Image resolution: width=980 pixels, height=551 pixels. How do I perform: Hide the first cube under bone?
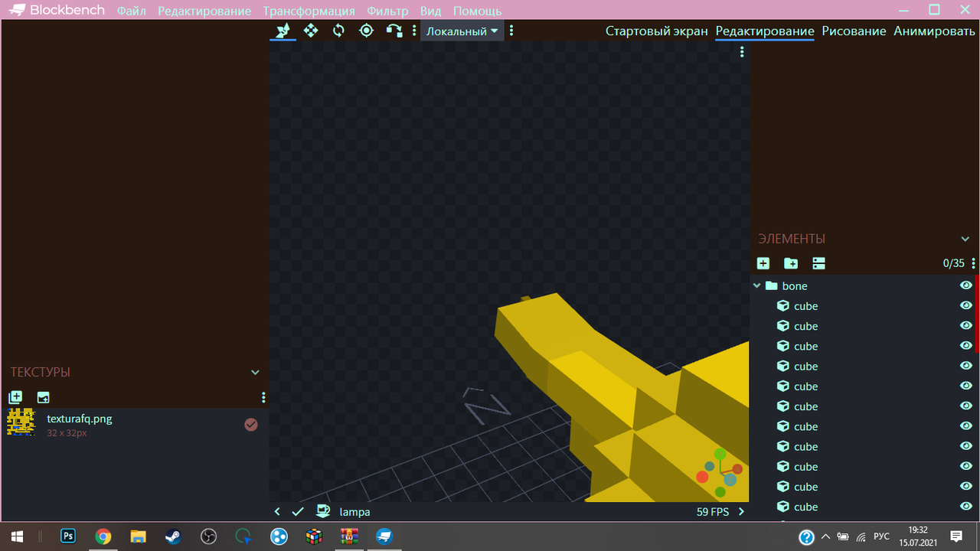coord(965,305)
